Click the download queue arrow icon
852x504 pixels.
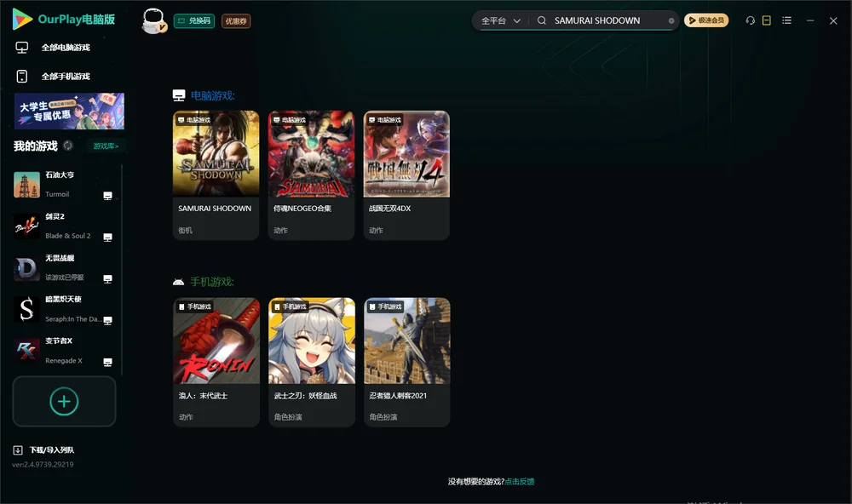coord(18,450)
